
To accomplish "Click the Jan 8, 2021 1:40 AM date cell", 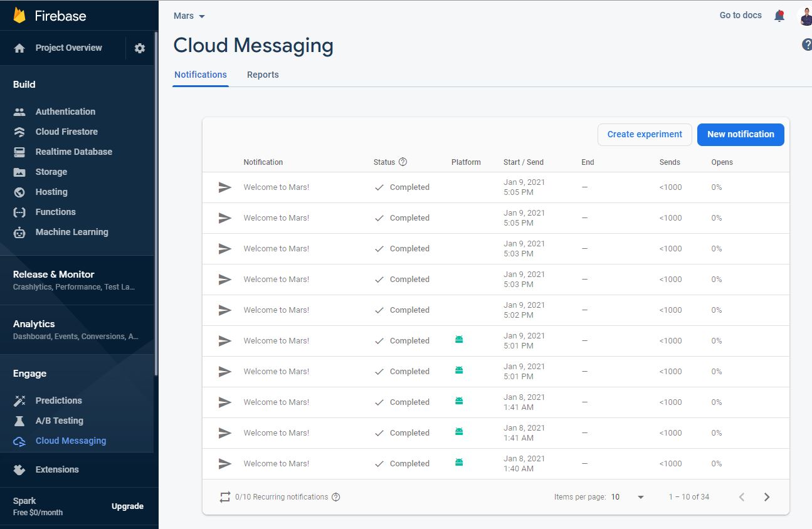I will coord(524,464).
